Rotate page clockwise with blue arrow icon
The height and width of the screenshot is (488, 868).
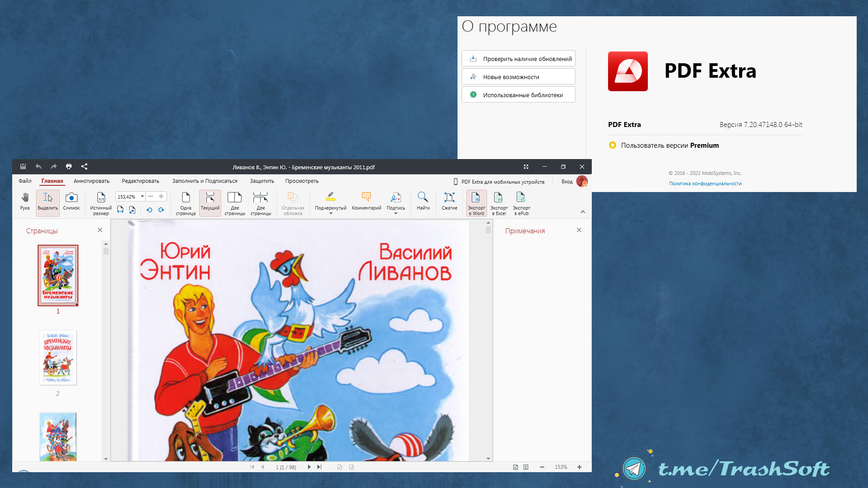pyautogui.click(x=161, y=210)
